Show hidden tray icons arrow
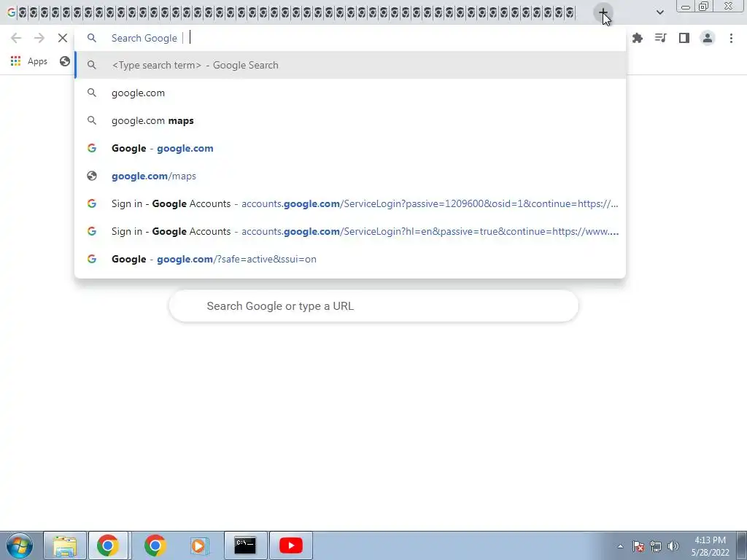The image size is (747, 560). (x=620, y=546)
